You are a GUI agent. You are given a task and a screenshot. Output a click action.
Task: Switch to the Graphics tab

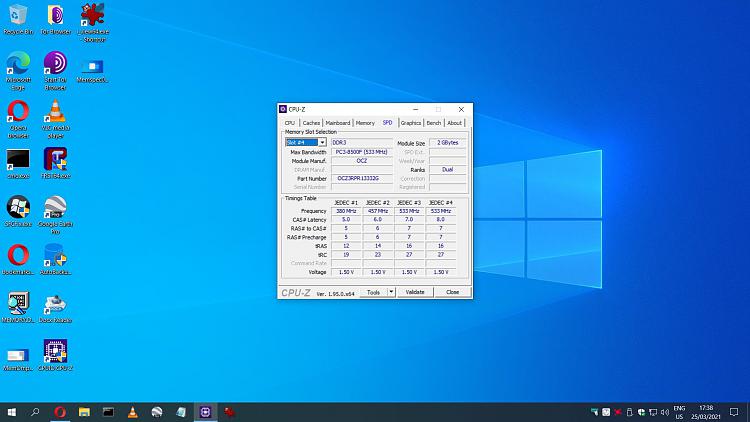[x=411, y=123]
